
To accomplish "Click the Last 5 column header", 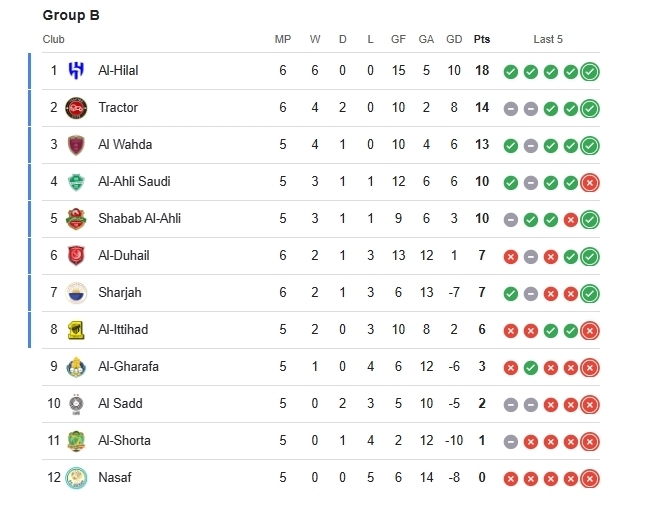I will 548,40.
